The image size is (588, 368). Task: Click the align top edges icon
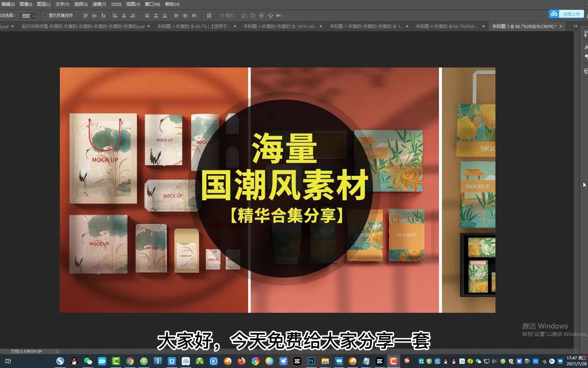point(86,15)
